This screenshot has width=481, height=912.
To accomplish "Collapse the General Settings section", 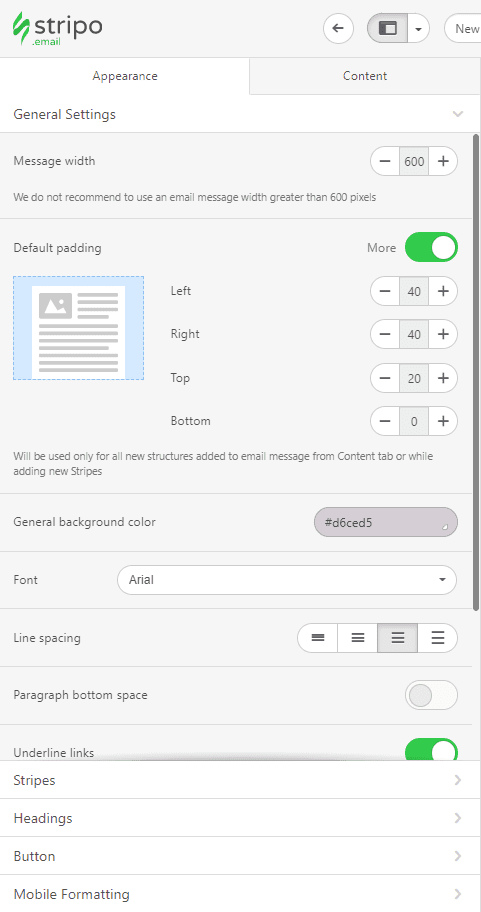I will [x=240, y=114].
